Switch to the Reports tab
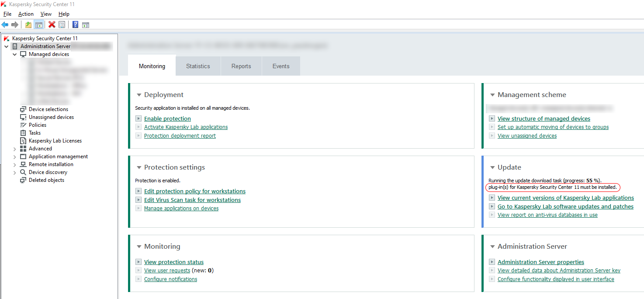This screenshot has width=644, height=299. pyautogui.click(x=241, y=66)
